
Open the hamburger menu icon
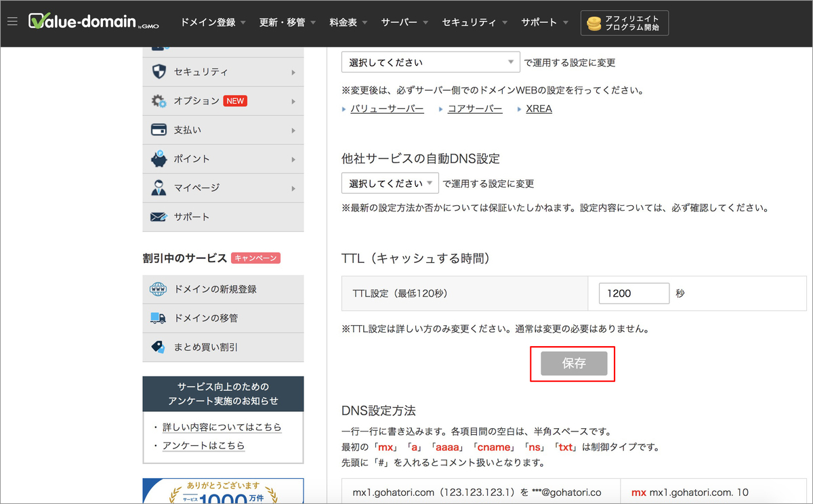click(12, 22)
